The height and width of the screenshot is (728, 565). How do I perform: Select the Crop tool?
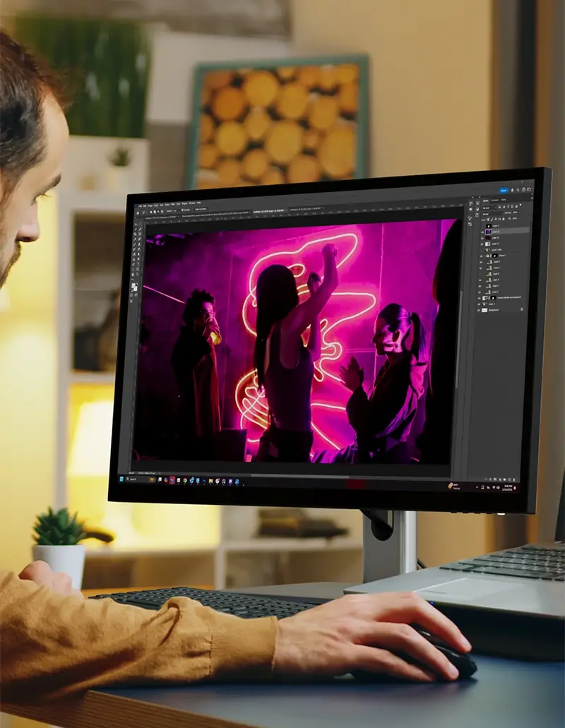(x=135, y=234)
